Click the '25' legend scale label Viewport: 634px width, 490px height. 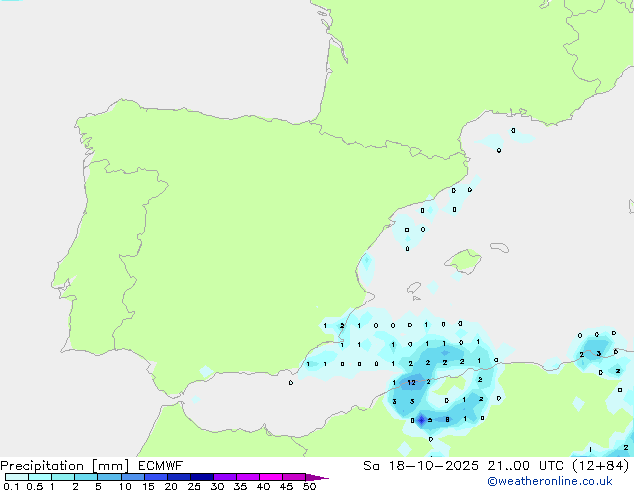pos(194,486)
